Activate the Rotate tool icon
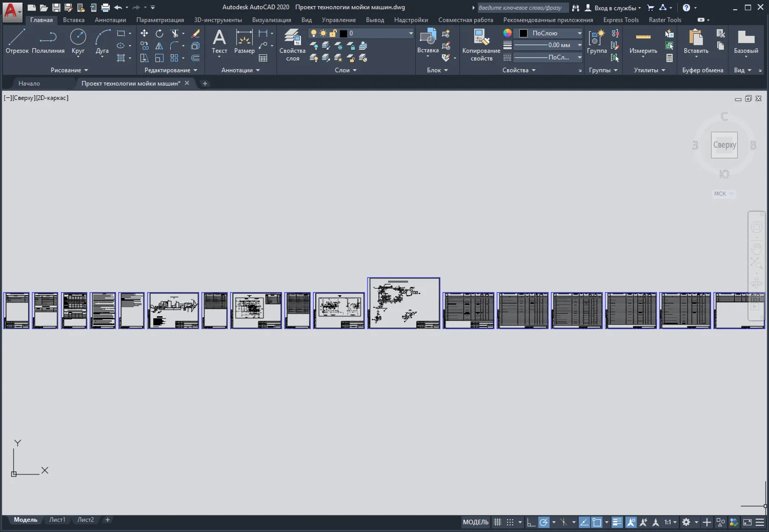This screenshot has height=532, width=769. click(159, 33)
